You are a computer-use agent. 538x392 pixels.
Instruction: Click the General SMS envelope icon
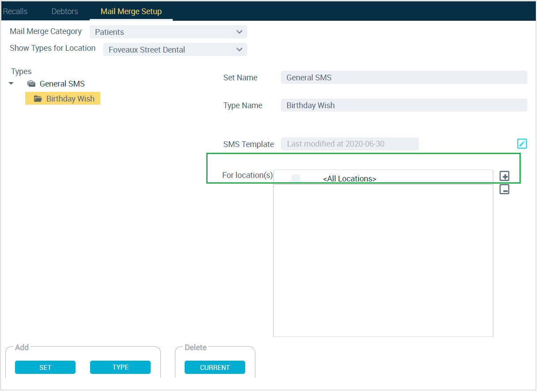pos(31,83)
